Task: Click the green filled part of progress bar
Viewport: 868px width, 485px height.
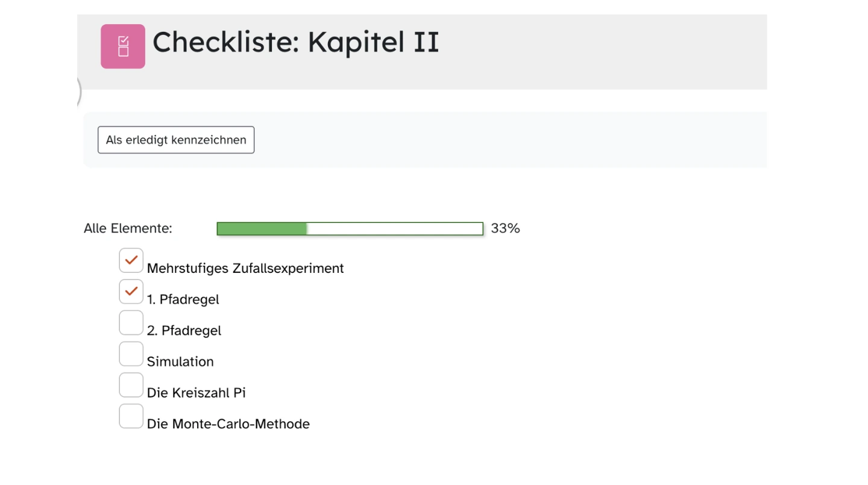Action: pos(262,229)
